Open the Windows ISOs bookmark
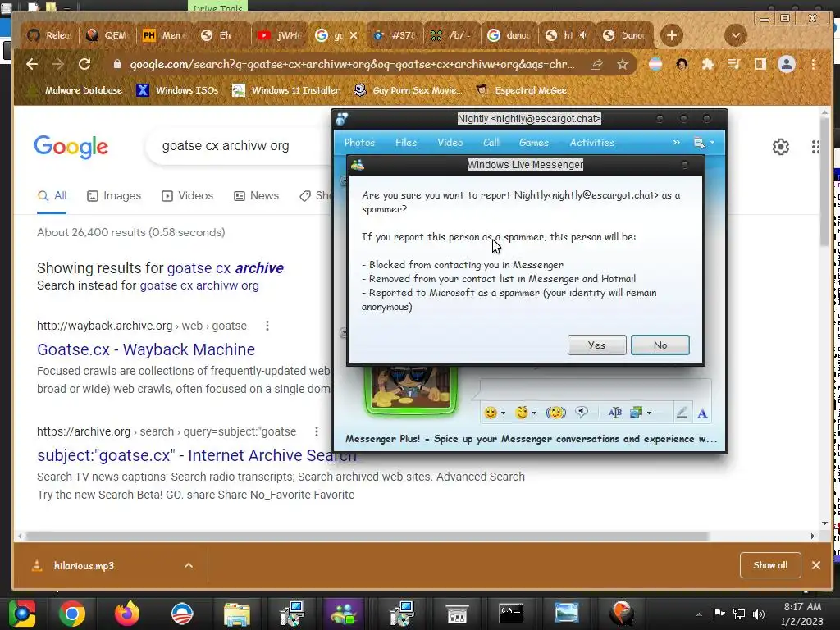Screen dimensions: 840x630 point(177,90)
